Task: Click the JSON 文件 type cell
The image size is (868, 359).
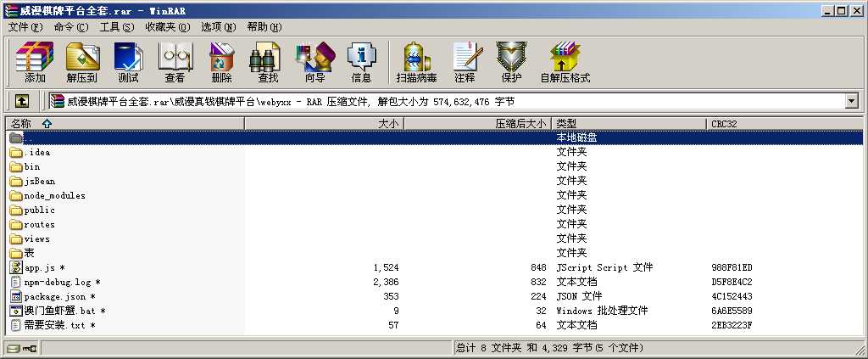Action: [579, 296]
